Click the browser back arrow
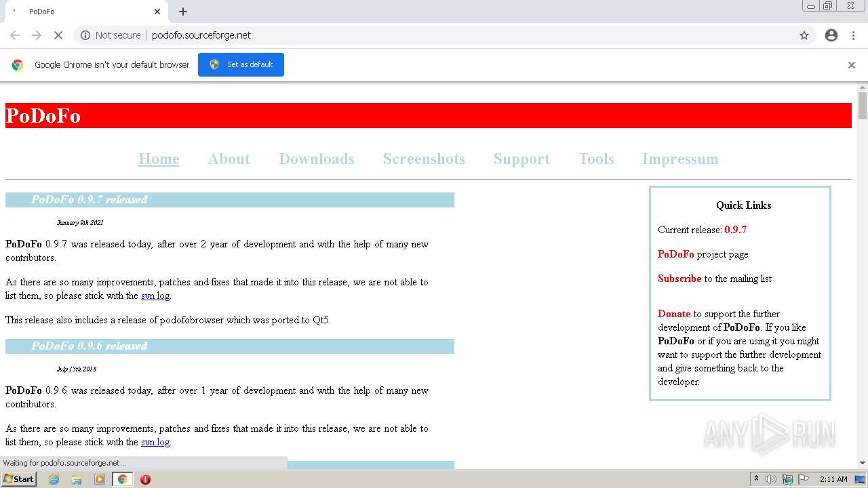The height and width of the screenshot is (488, 868). tap(15, 35)
